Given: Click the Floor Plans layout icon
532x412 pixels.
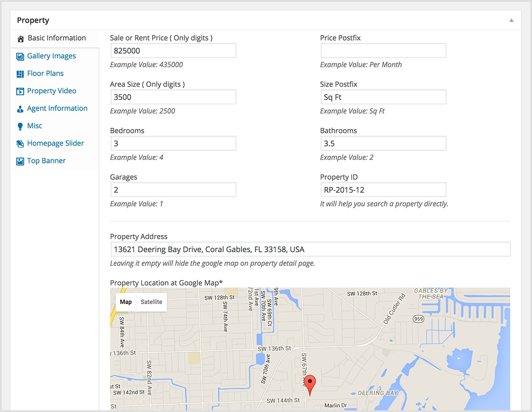Looking at the screenshot, I should (20, 74).
